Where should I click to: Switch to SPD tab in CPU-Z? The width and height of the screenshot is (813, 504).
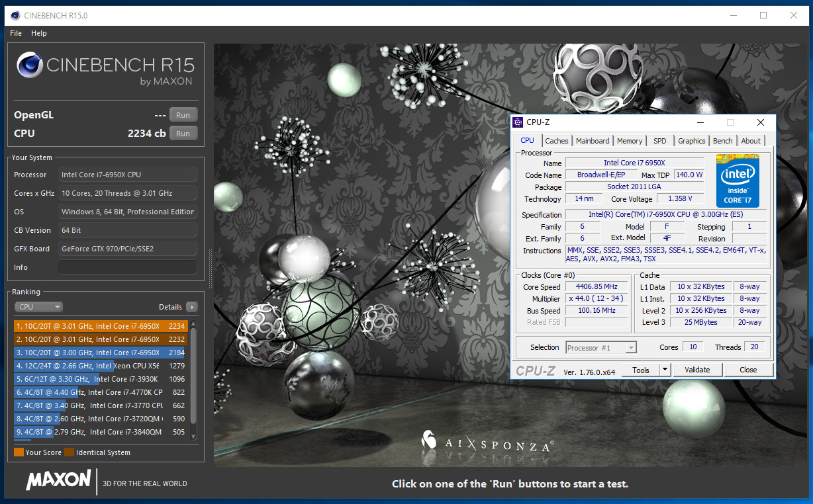click(x=660, y=141)
